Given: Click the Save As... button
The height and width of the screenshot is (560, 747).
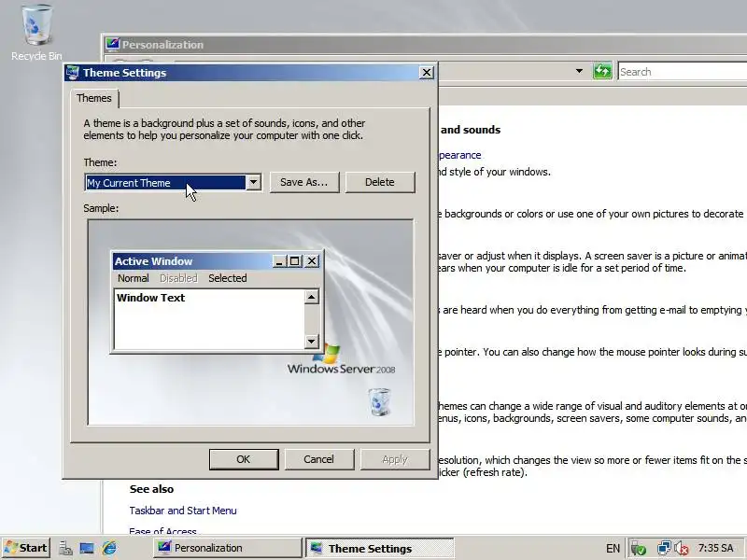Looking at the screenshot, I should click(304, 182).
